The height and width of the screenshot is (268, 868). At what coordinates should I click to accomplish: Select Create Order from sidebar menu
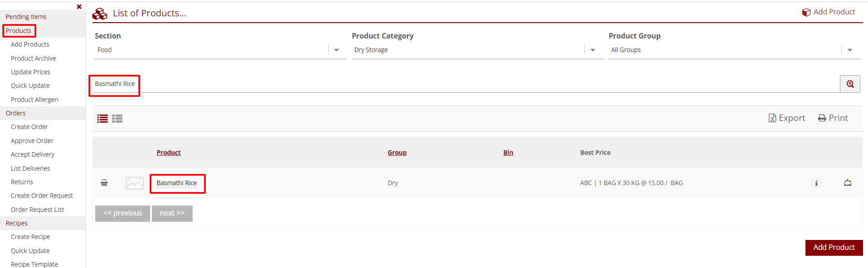click(29, 127)
